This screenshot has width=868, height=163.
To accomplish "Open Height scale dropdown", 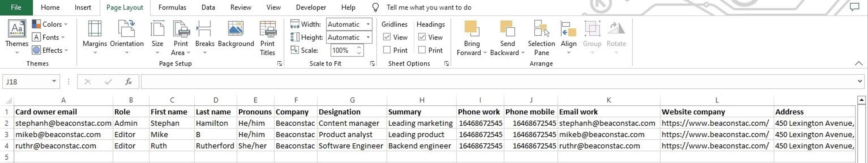I will click(368, 37).
